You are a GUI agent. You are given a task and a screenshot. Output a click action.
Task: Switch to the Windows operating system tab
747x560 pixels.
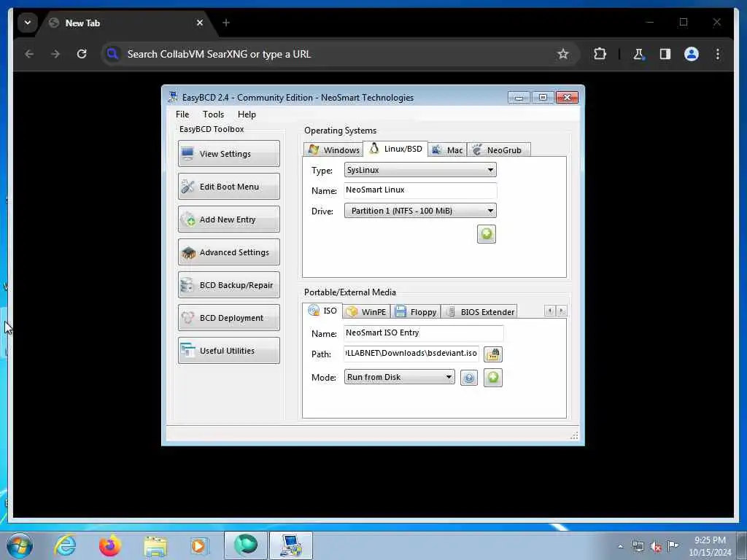tap(333, 150)
